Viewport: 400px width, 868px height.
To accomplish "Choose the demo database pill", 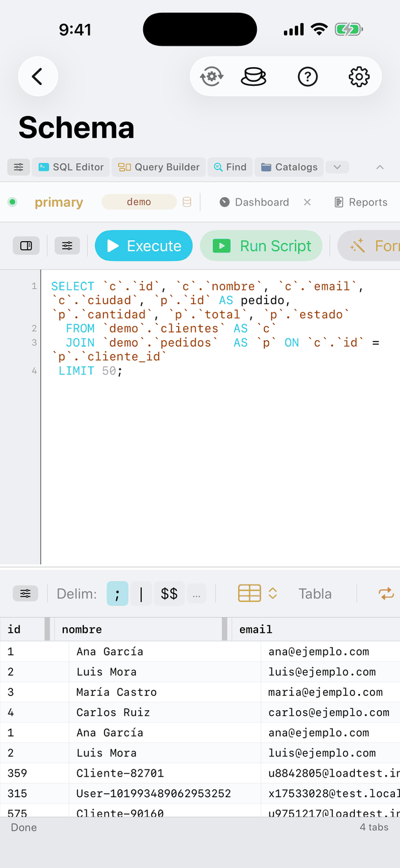I will tap(139, 202).
